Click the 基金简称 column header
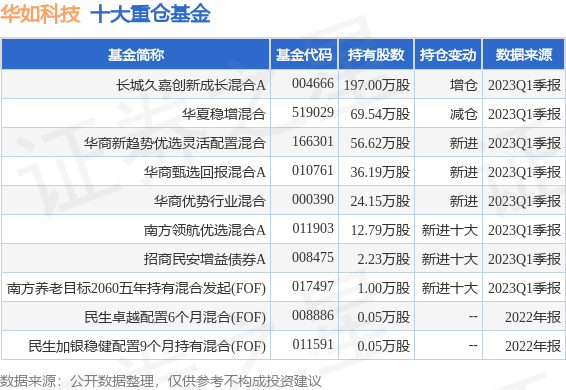566x390 pixels. click(x=136, y=55)
